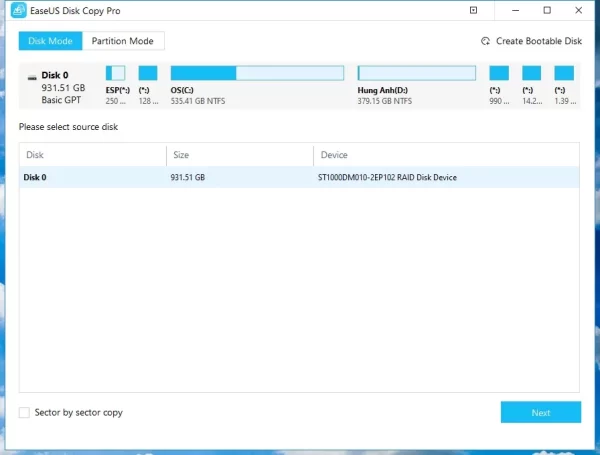Select the Hung Anh(D:) partition bar
The width and height of the screenshot is (600, 455).
[417, 73]
